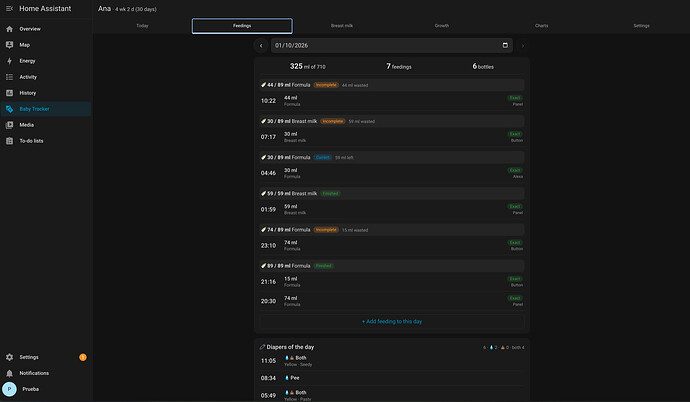Screen dimensions: 690x402
Task: Click the 325 ml of 710 total
Action: (x=308, y=66)
